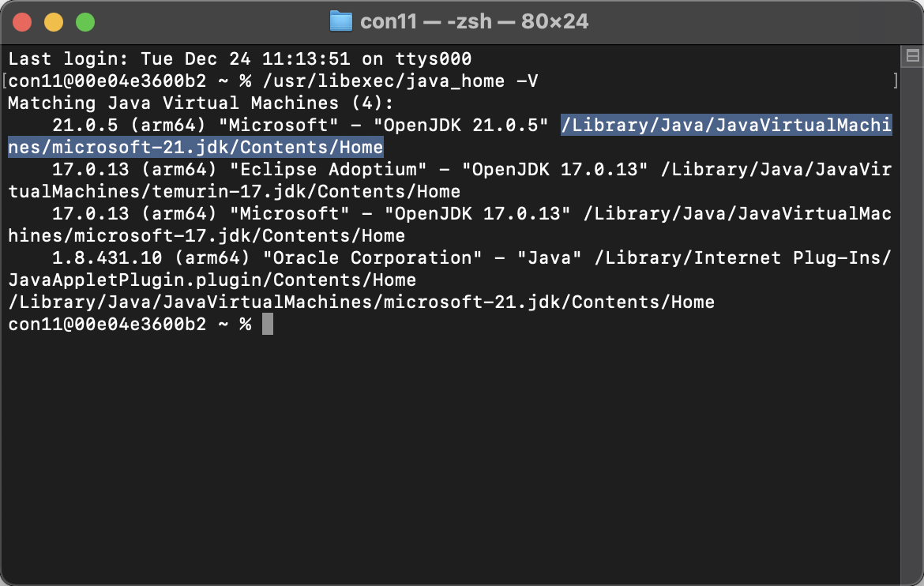Close the terminal window with red button

[x=22, y=22]
